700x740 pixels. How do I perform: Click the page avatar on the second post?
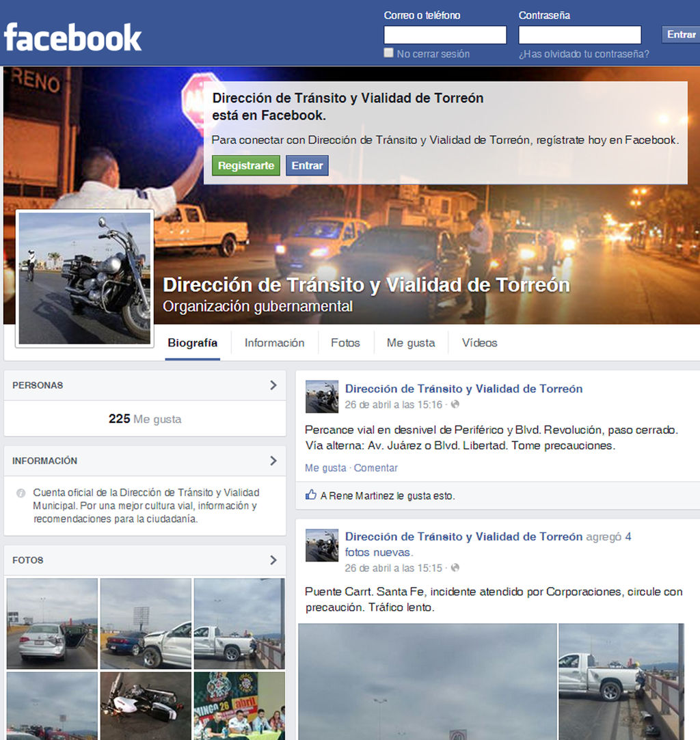(x=321, y=545)
